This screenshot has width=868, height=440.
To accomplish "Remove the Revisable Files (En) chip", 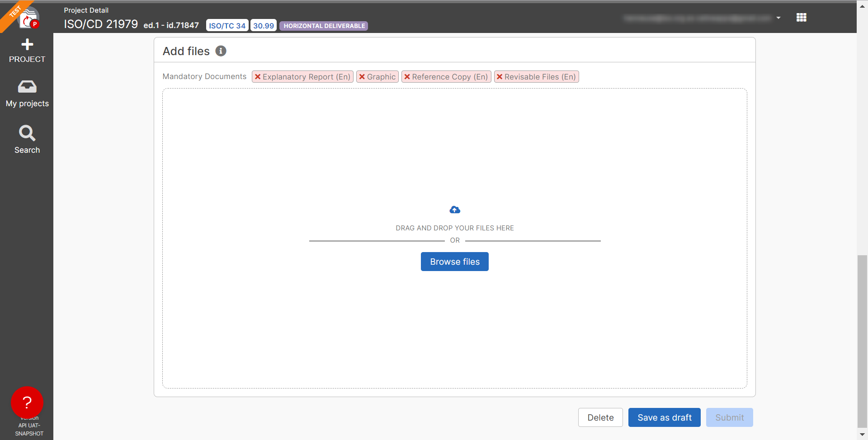I will click(500, 76).
